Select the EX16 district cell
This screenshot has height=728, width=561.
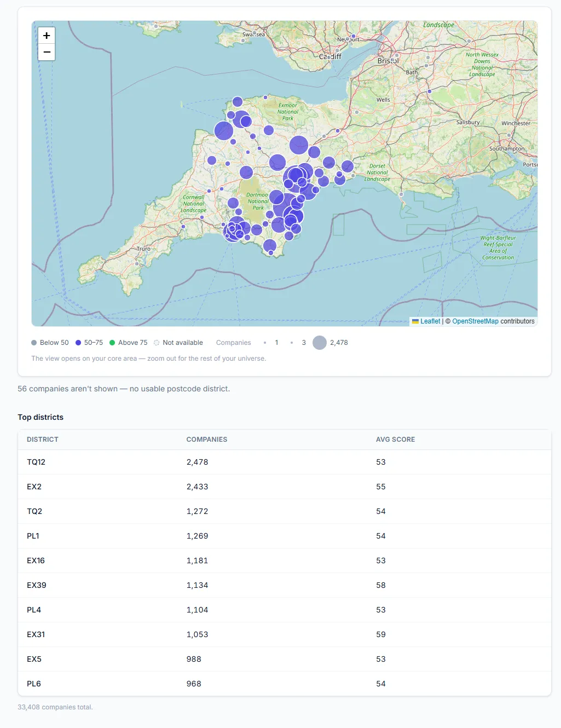click(x=36, y=561)
